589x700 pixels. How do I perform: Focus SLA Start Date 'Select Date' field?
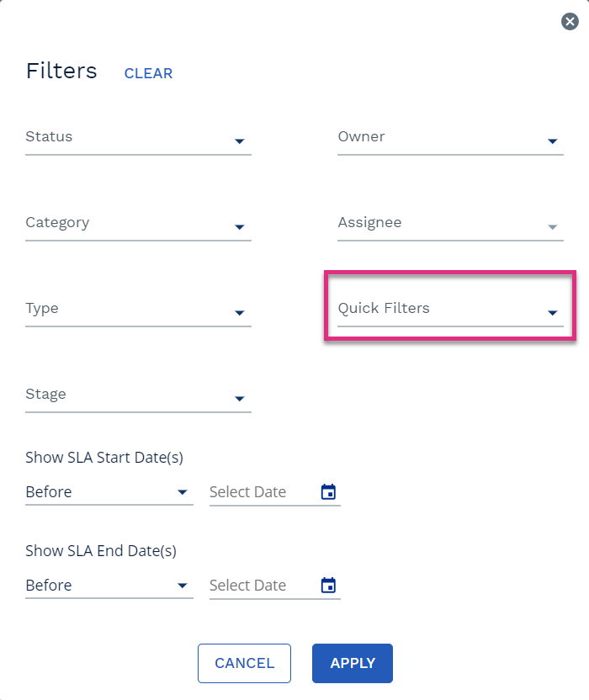click(263, 492)
